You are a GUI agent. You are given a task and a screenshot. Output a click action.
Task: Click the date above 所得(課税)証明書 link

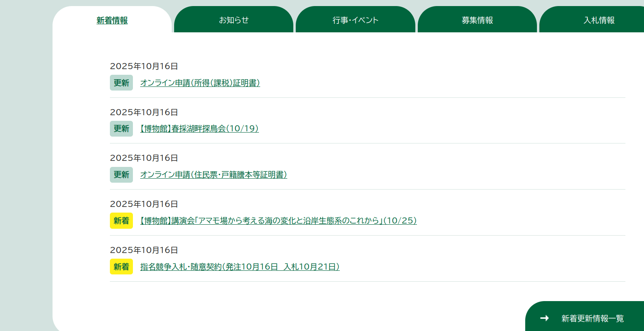pyautogui.click(x=144, y=66)
